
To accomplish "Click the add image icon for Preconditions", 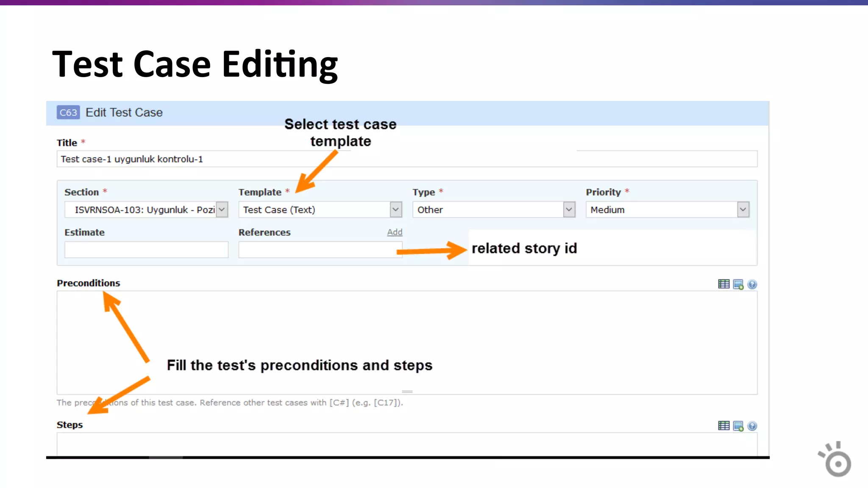I will coord(738,284).
